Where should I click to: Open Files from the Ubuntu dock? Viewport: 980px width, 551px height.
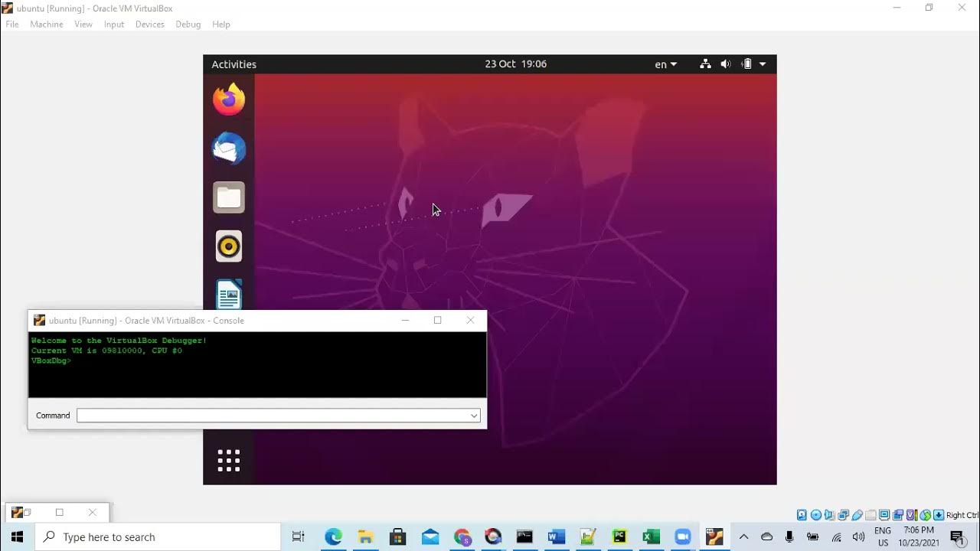tap(229, 197)
